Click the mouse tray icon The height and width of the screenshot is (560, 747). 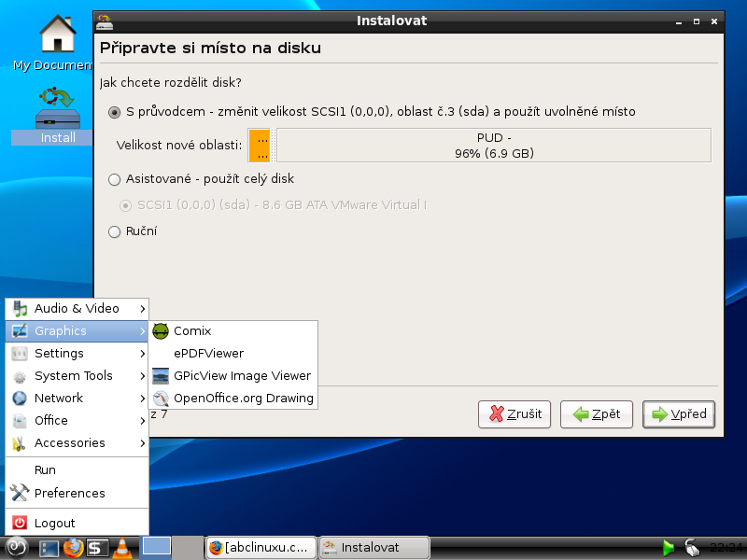692,548
